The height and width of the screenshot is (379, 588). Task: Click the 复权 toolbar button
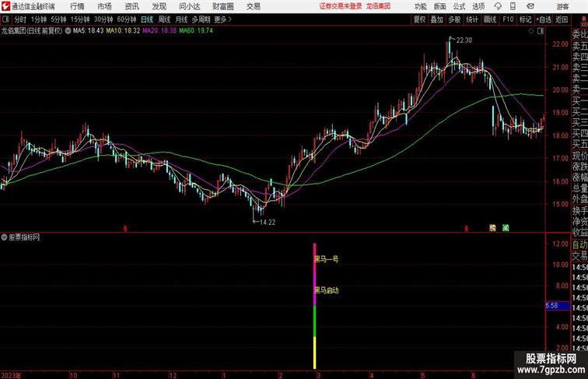click(420, 19)
